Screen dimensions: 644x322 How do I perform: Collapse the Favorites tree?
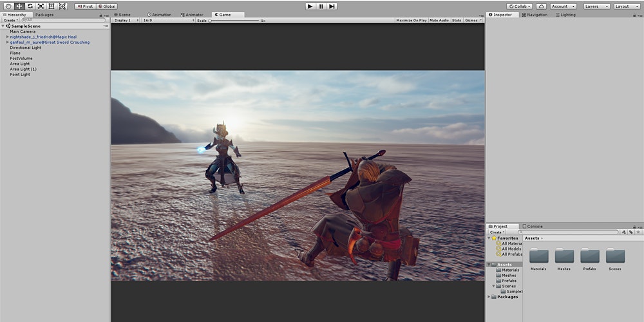489,238
